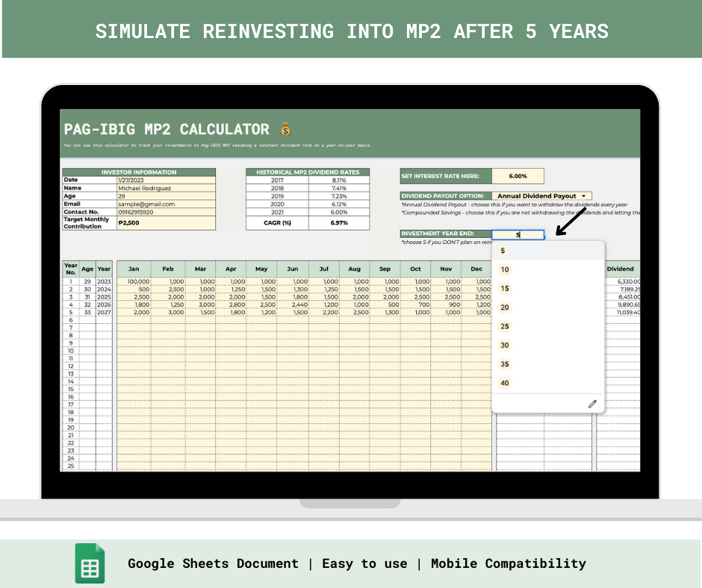Choose 30 from the year dropdown list
Image resolution: width=702 pixels, height=588 pixels.
click(505, 345)
